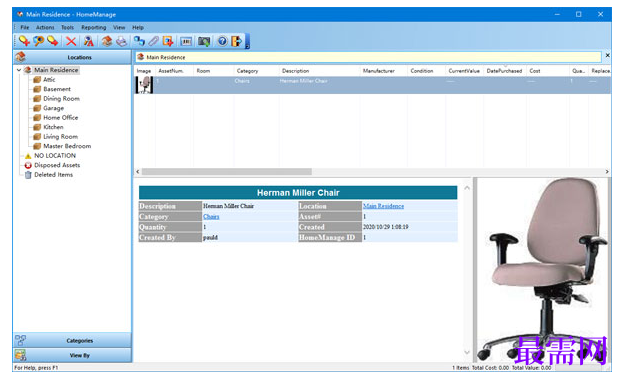
Task: Click the red X delete toolbar icon
Action: (x=71, y=41)
